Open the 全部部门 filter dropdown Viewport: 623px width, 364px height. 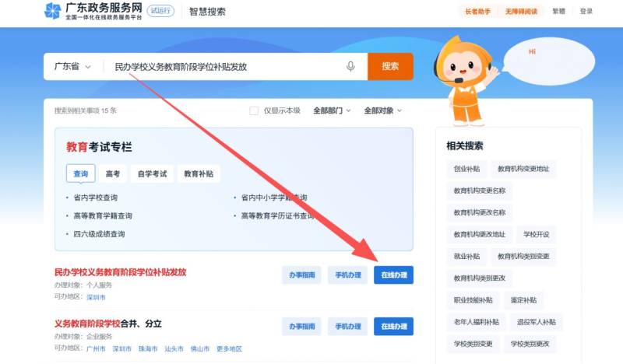[332, 110]
